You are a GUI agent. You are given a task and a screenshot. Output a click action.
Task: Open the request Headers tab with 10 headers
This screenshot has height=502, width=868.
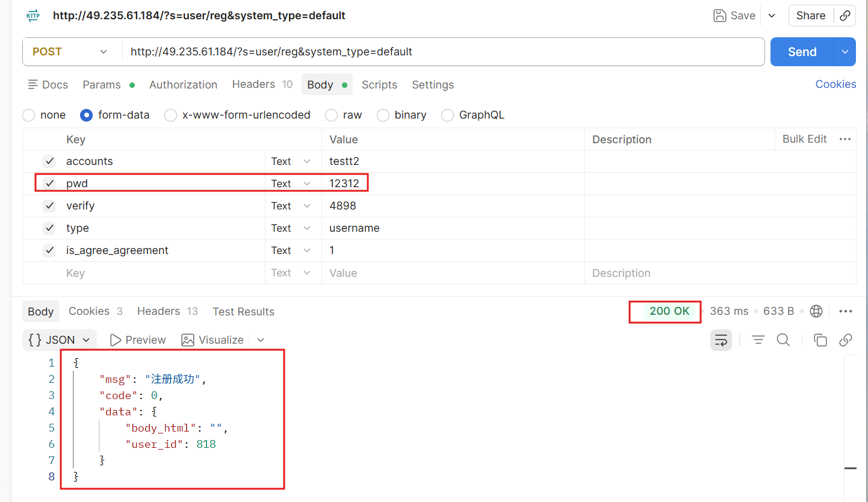[262, 84]
